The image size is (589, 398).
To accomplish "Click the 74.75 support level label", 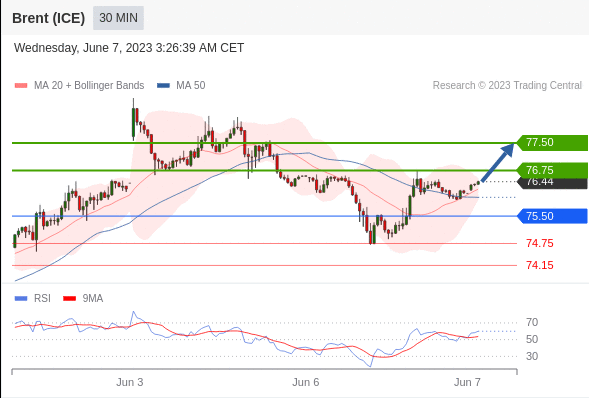I will pyautogui.click(x=540, y=243).
